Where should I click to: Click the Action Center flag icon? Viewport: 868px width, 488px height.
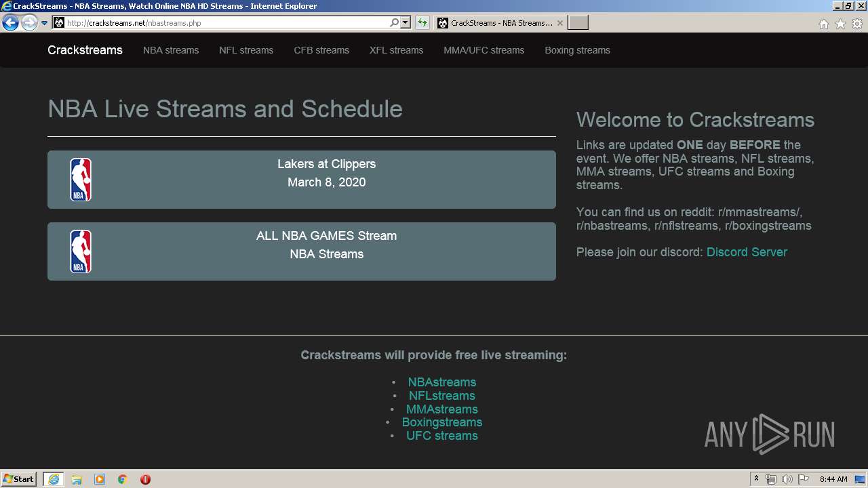pos(804,479)
